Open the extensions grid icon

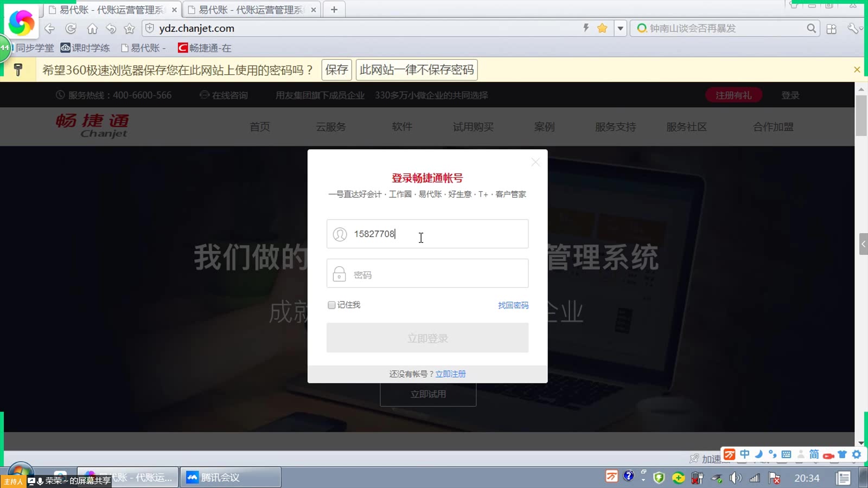pyautogui.click(x=831, y=29)
